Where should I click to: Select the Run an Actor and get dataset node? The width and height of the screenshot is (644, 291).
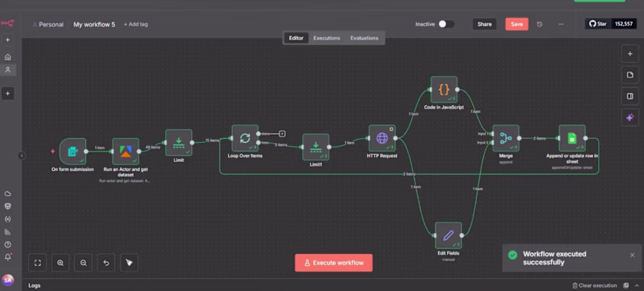click(x=126, y=152)
